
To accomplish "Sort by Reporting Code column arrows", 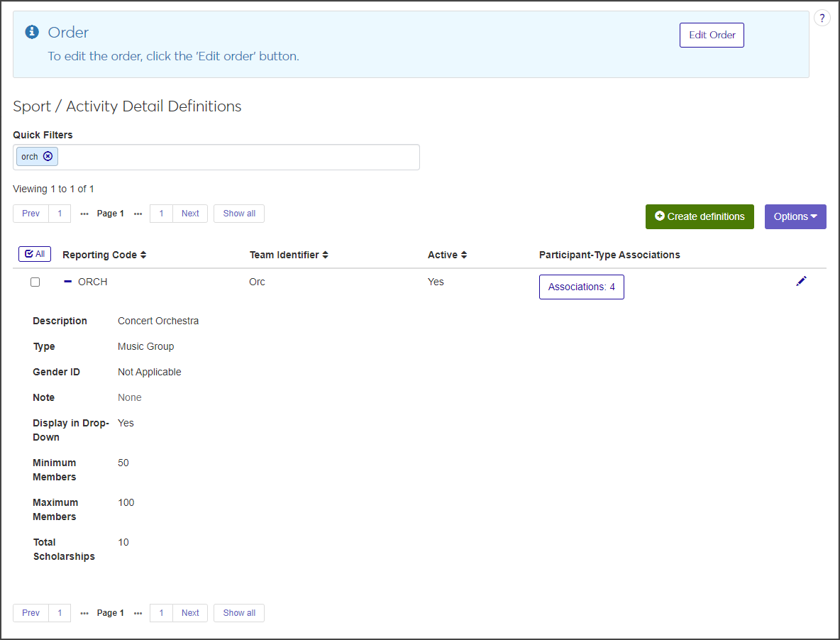I will [143, 255].
